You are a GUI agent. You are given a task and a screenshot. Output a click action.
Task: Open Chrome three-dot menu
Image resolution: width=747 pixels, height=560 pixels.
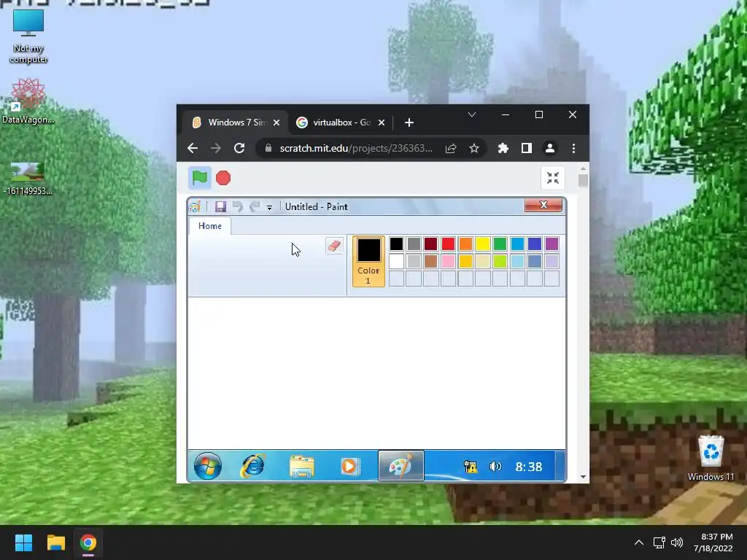click(573, 148)
